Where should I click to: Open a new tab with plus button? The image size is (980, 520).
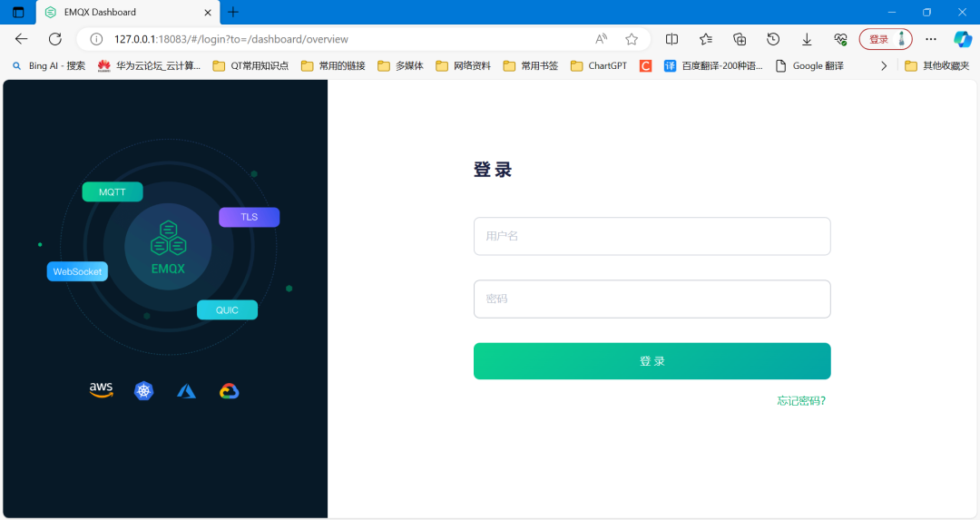pos(233,12)
